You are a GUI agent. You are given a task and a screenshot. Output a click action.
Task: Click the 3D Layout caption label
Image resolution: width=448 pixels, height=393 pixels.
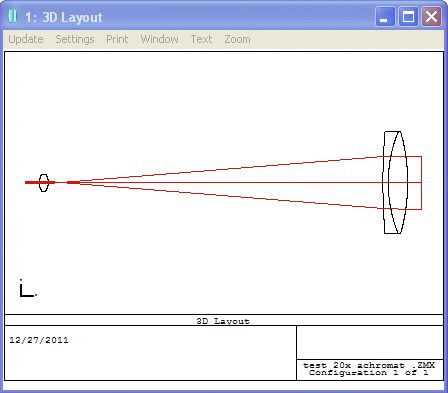coord(223,321)
